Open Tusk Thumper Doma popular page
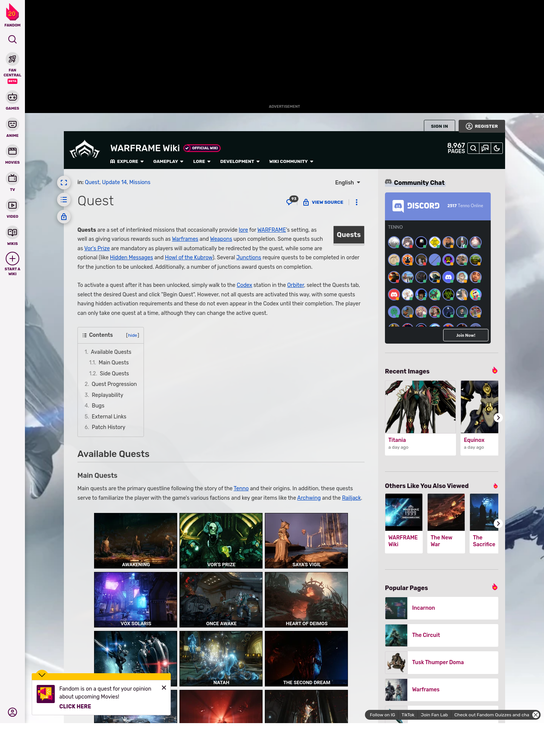This screenshot has width=544, height=756. (x=442, y=662)
